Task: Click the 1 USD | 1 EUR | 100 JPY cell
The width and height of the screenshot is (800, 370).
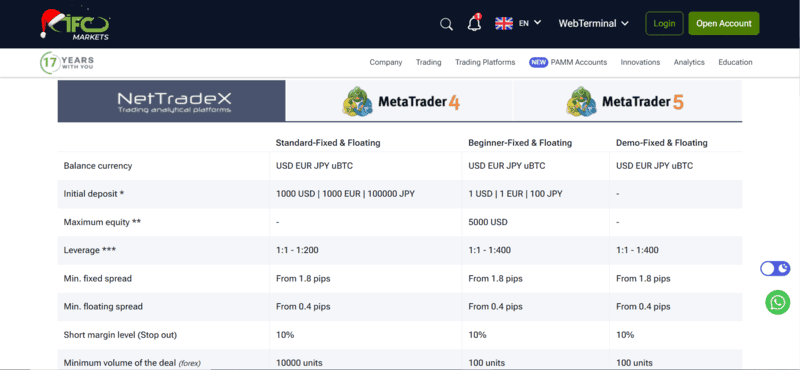Action: click(515, 194)
